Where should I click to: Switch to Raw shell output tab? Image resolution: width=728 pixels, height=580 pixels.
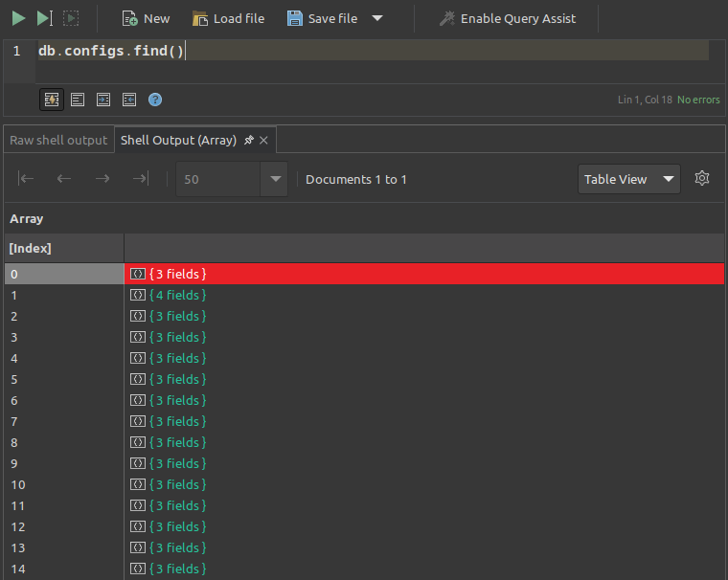[58, 140]
